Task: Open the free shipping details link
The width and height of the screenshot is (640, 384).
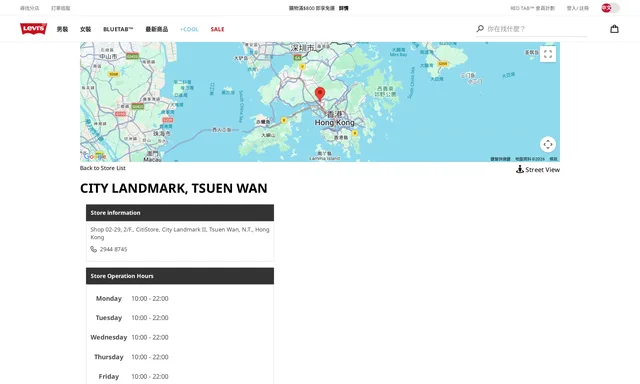Action: [344, 8]
